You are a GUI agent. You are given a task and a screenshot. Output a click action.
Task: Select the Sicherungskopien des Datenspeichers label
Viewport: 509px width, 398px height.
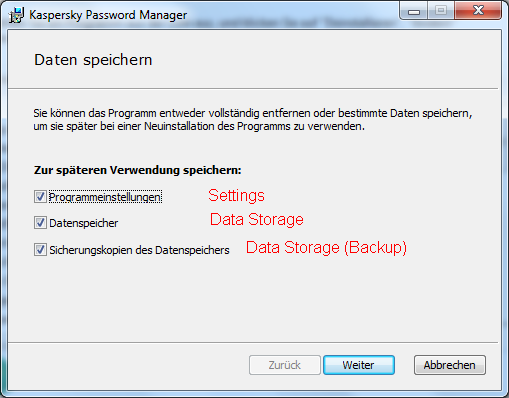pos(139,250)
